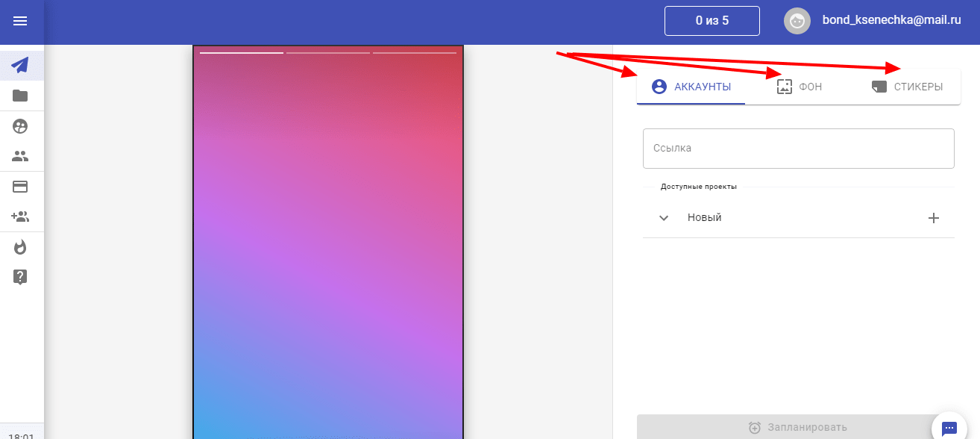Open the people group sidebar icon
The width and height of the screenshot is (980, 439).
coord(21,156)
